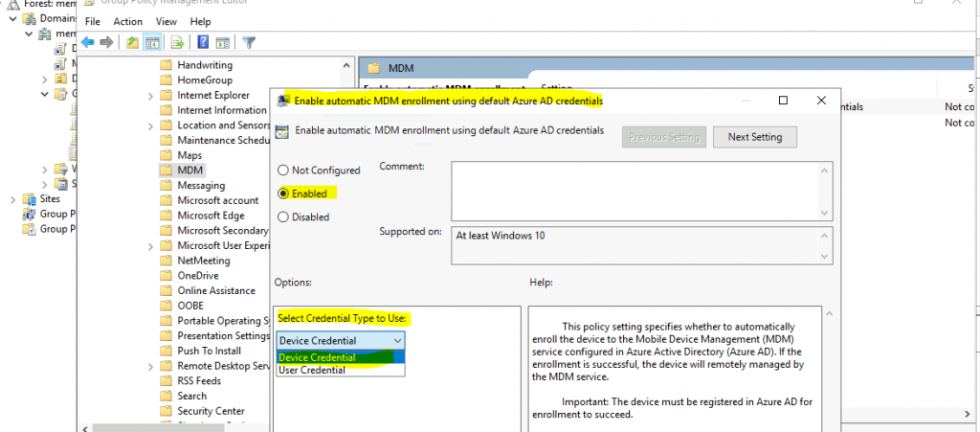Select the Online Assistance tree item
The image size is (980, 432).
click(216, 290)
